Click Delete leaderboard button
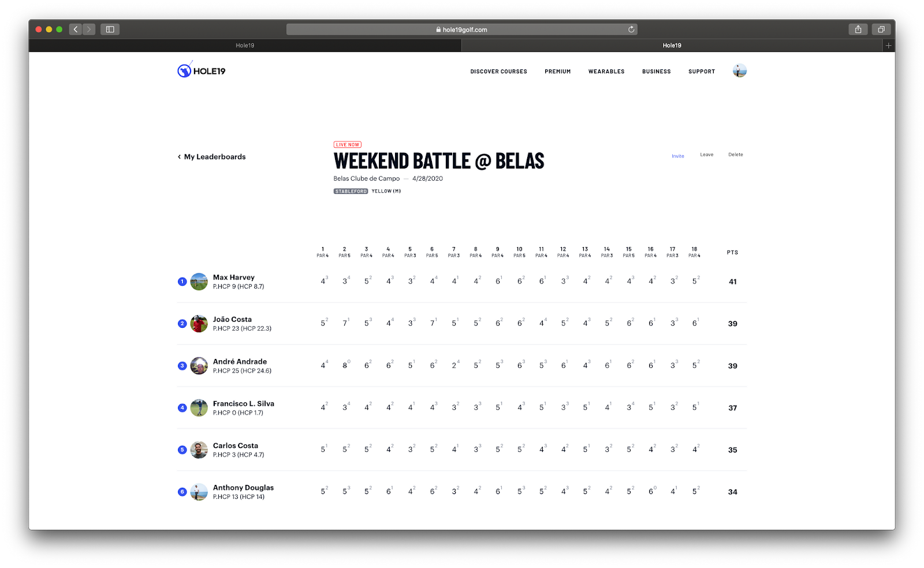The width and height of the screenshot is (924, 568). point(735,155)
